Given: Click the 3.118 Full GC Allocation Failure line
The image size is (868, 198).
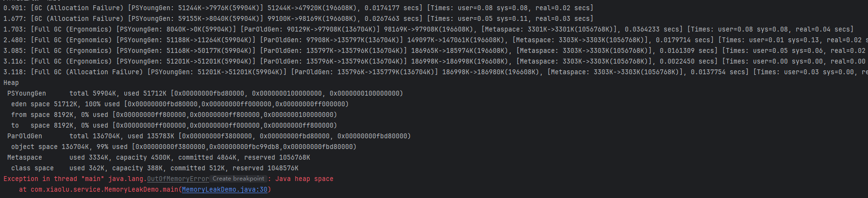Looking at the screenshot, I should (x=435, y=72).
